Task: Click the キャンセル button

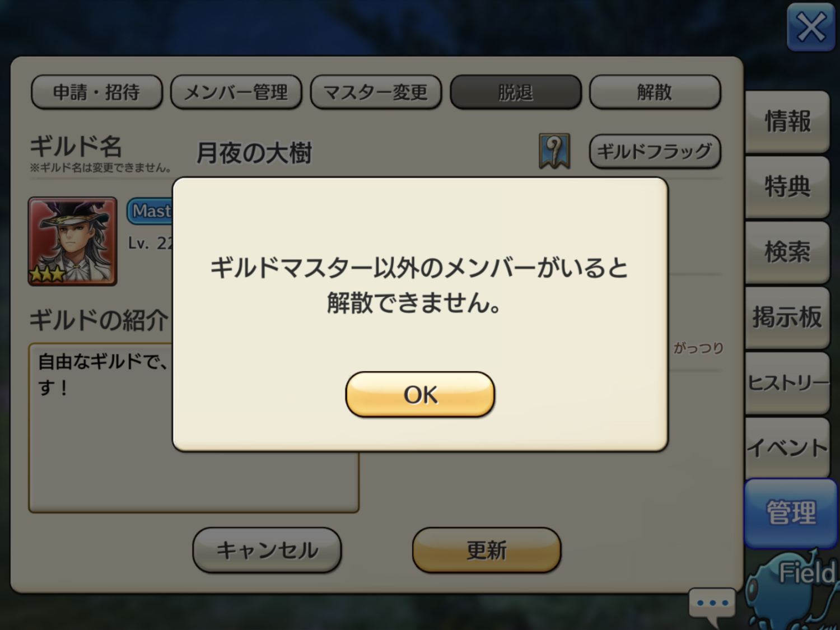Action: click(x=267, y=550)
